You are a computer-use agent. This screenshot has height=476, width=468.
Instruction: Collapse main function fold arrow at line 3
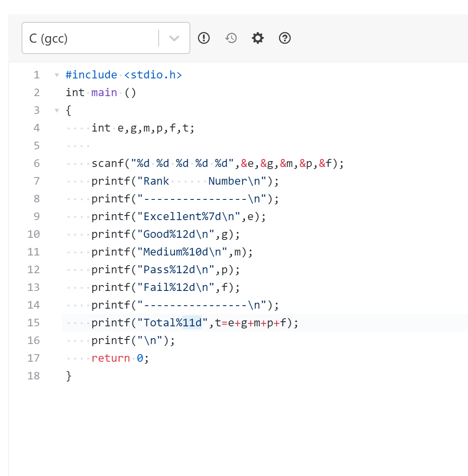point(57,110)
